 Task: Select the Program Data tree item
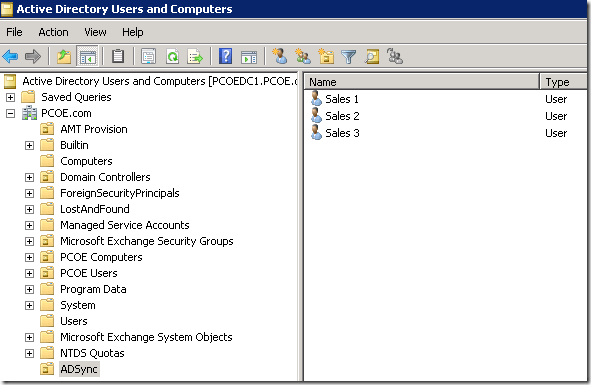click(93, 289)
